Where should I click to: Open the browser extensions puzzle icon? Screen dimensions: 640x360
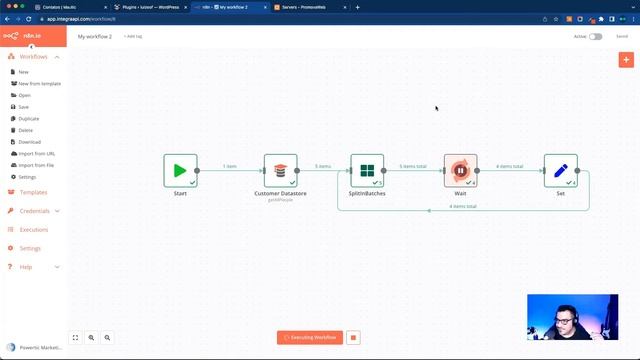tap(601, 19)
